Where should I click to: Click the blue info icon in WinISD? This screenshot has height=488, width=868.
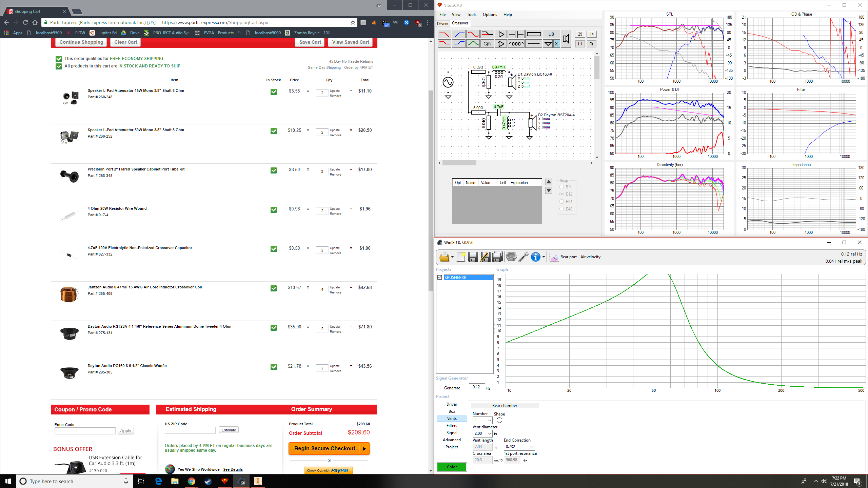pyautogui.click(x=536, y=257)
